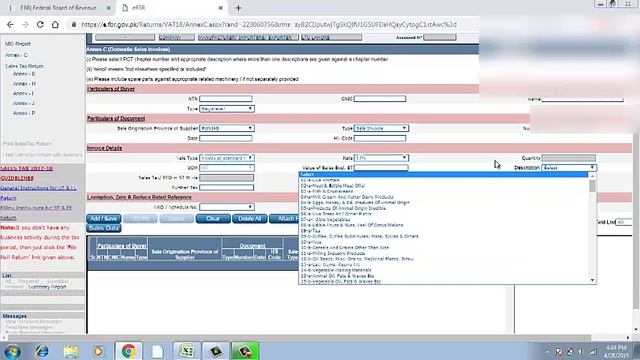Open the document Type Sale Invoice dropdown

click(x=381, y=128)
